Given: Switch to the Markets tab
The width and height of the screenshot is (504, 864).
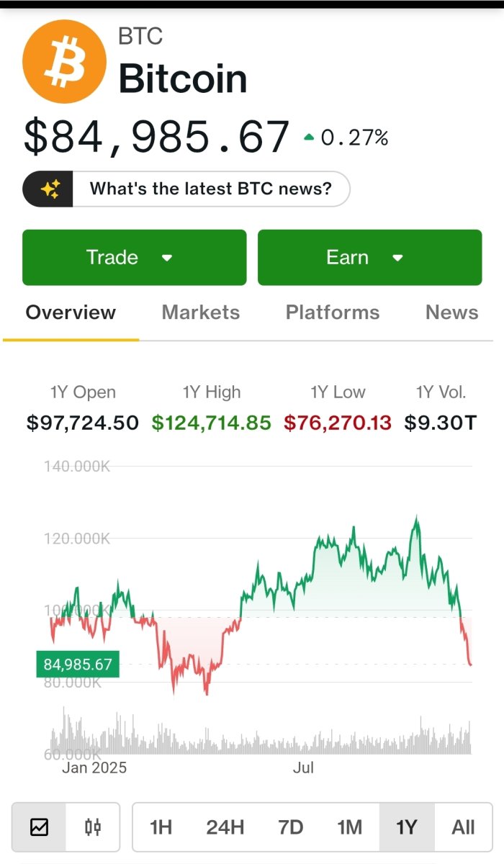Looking at the screenshot, I should click(201, 312).
